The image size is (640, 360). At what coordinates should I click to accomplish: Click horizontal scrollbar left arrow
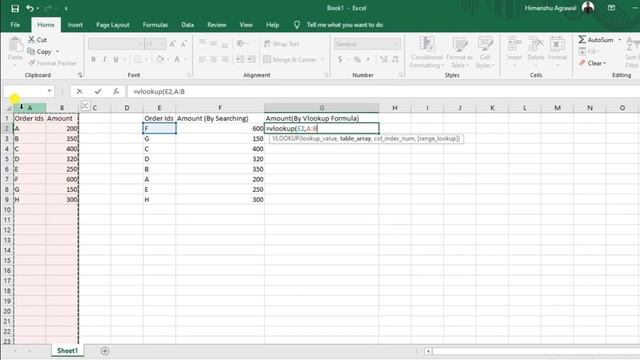pos(428,351)
